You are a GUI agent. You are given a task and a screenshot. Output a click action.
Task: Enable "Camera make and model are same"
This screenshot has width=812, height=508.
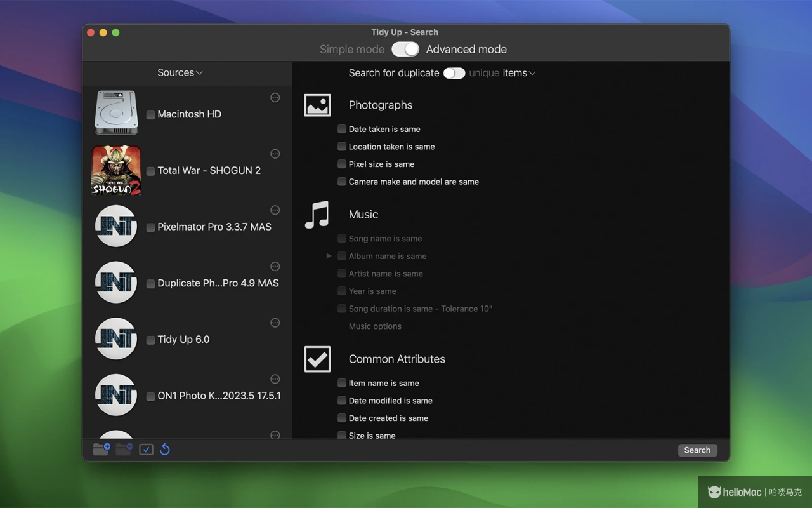pyautogui.click(x=342, y=182)
